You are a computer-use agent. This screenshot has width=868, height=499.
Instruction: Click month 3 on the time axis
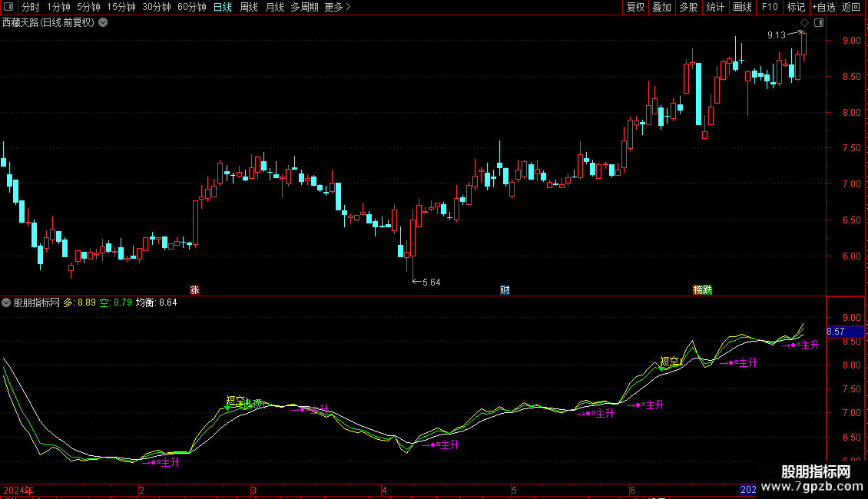click(253, 490)
